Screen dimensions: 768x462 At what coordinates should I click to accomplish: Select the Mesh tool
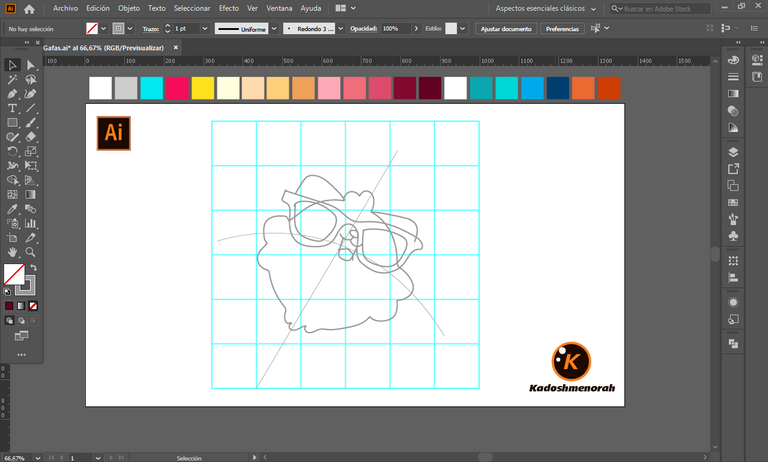12,195
